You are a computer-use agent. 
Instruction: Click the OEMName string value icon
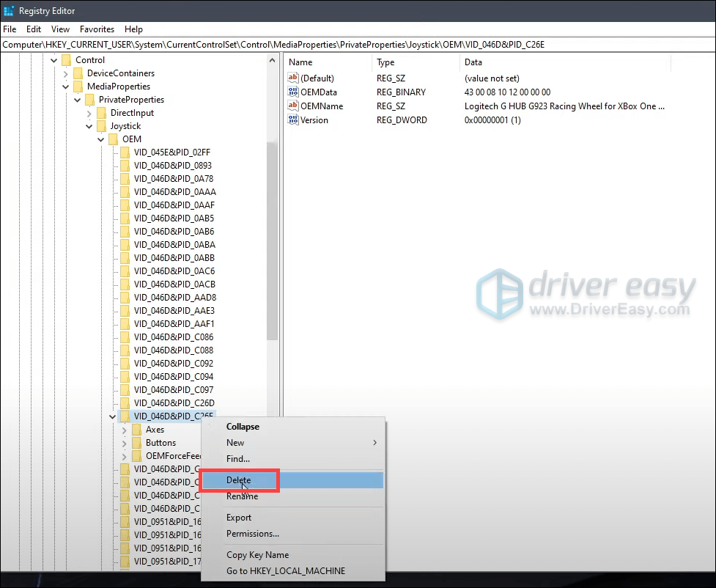tap(294, 106)
